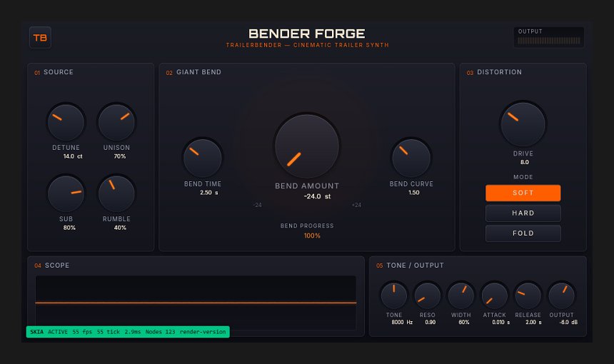Click the Bend Progress 100% readout
Viewport: 614px width, 364px height.
312,236
